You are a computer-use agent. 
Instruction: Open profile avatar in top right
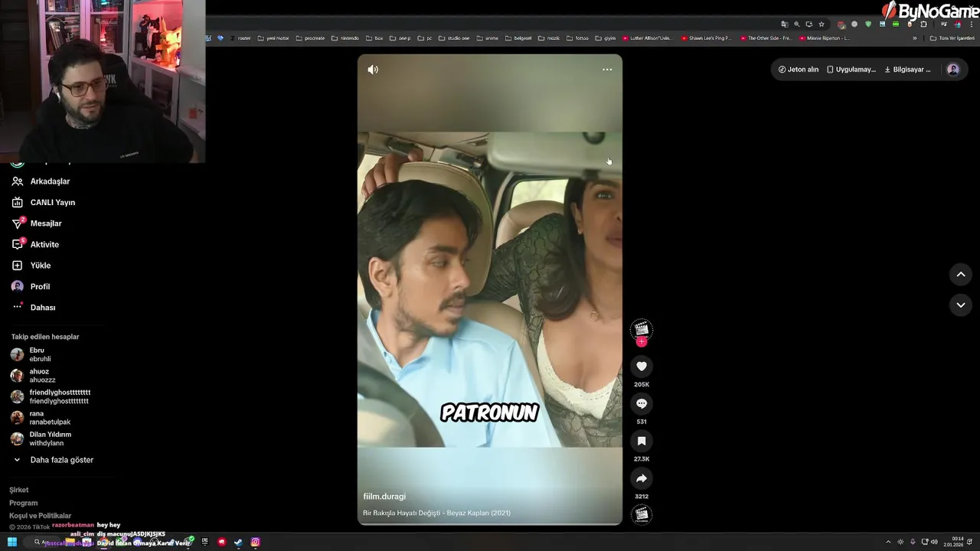click(953, 70)
